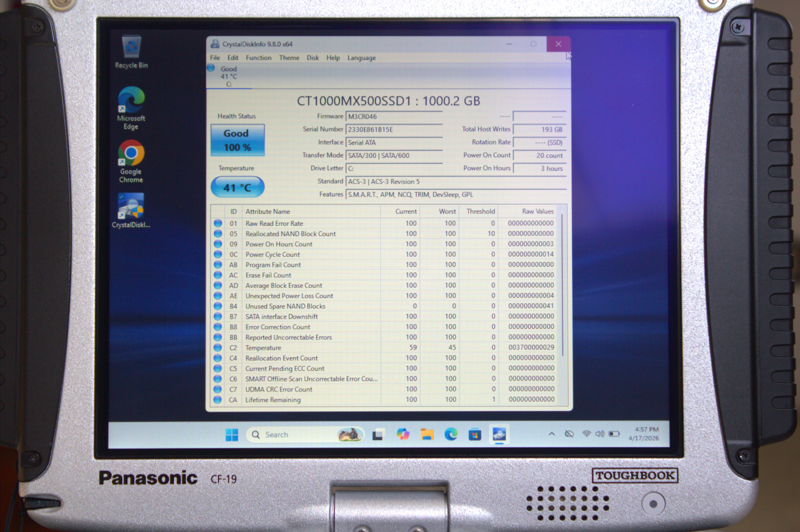
Task: Minimize the CrystalDiskInfo window
Action: click(x=509, y=44)
